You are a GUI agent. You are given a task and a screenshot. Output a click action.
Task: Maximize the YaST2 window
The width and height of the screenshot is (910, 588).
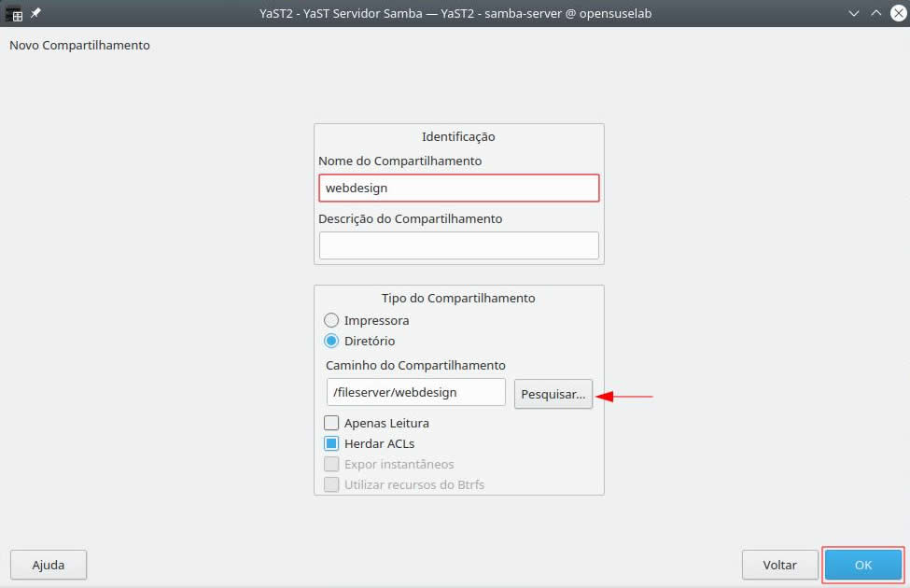(x=875, y=13)
